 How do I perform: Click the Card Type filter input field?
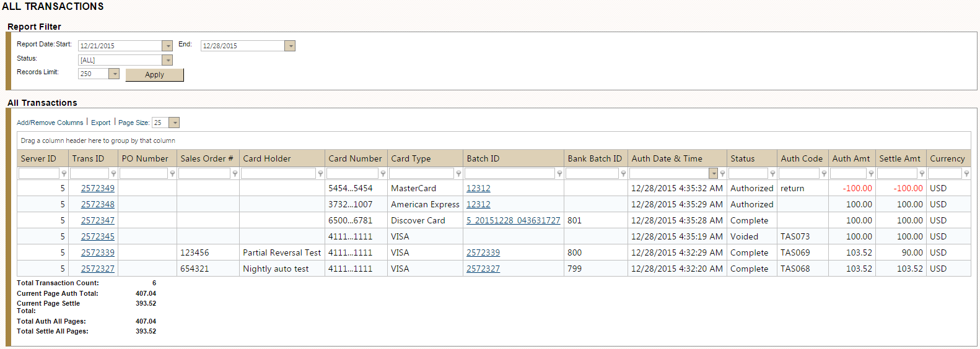[x=421, y=174]
